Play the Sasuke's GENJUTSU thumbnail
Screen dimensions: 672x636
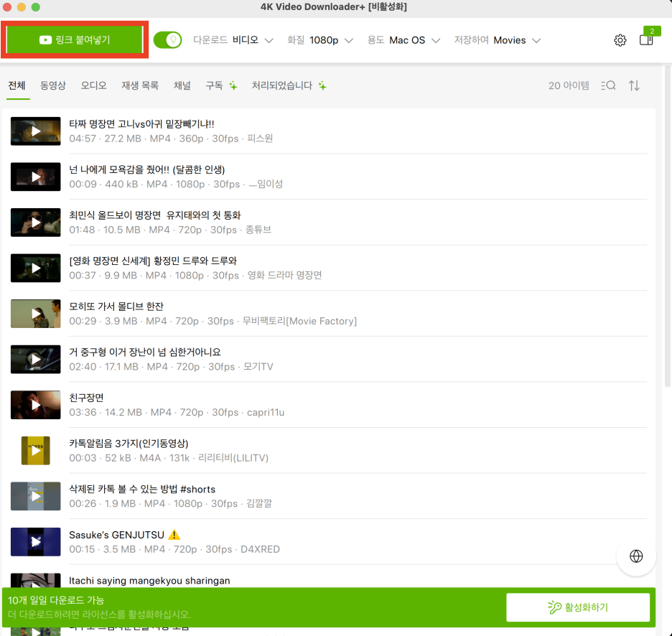click(36, 542)
